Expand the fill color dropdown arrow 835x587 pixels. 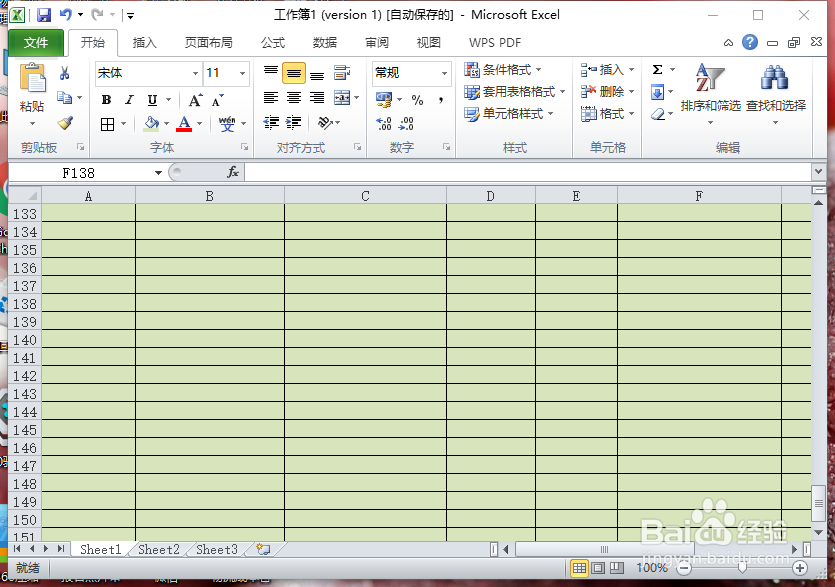tap(166, 123)
